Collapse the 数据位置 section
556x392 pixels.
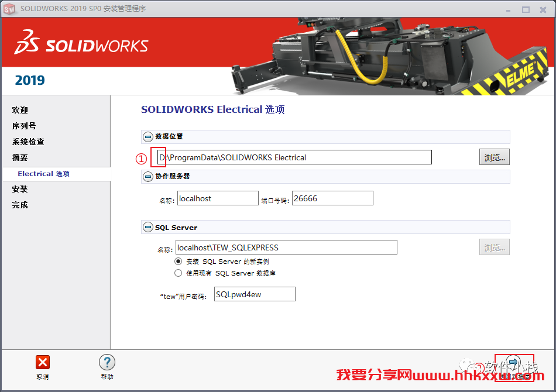coord(148,136)
